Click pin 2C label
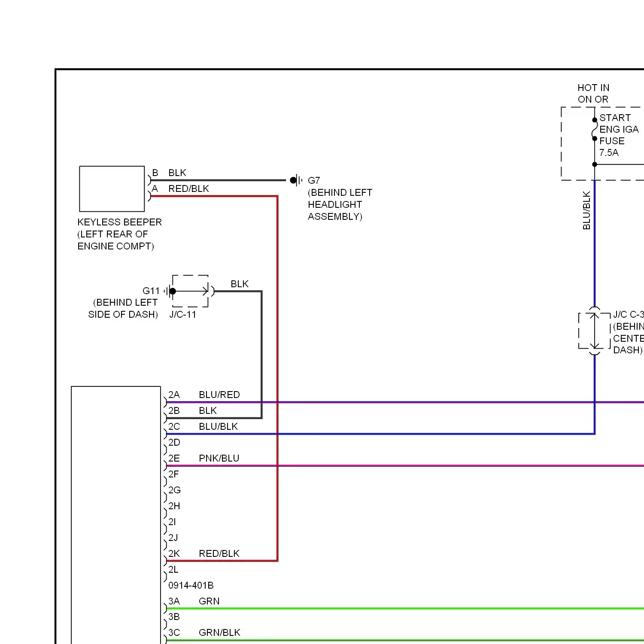644x644 pixels. [x=174, y=426]
